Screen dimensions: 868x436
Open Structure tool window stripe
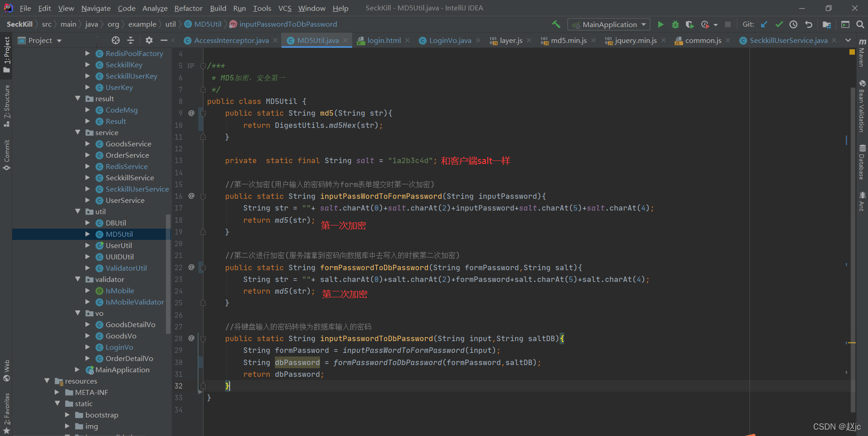[x=7, y=105]
